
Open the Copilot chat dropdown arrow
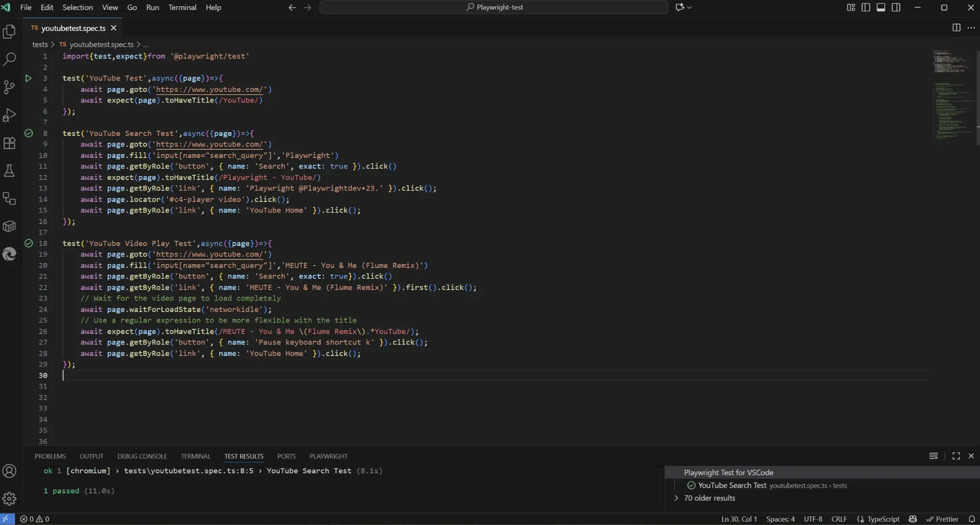pos(690,7)
